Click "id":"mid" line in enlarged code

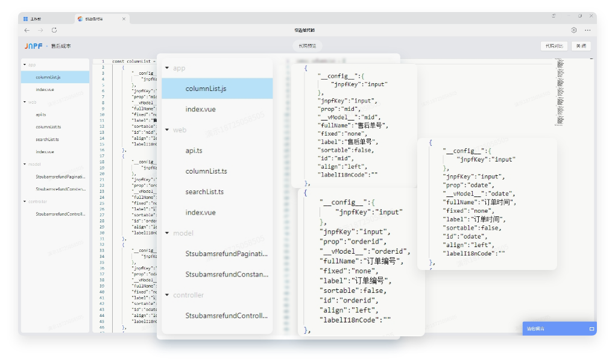click(336, 158)
